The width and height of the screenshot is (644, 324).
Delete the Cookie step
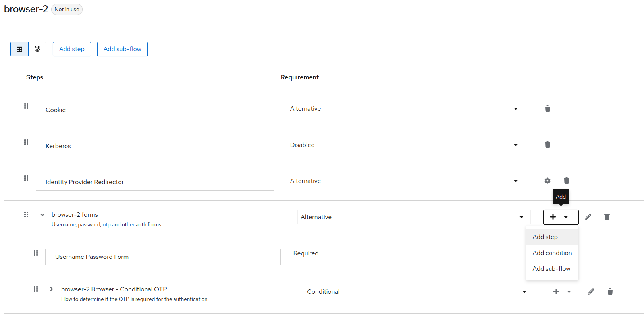click(547, 108)
